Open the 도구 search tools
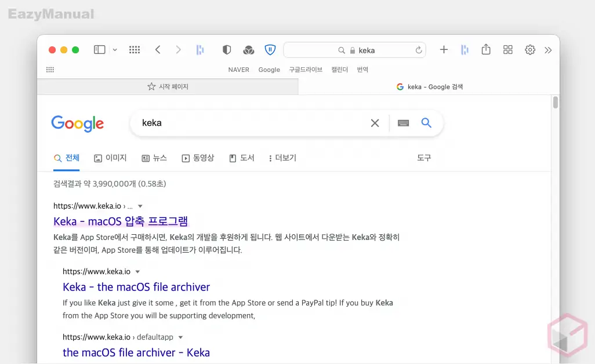 (424, 158)
